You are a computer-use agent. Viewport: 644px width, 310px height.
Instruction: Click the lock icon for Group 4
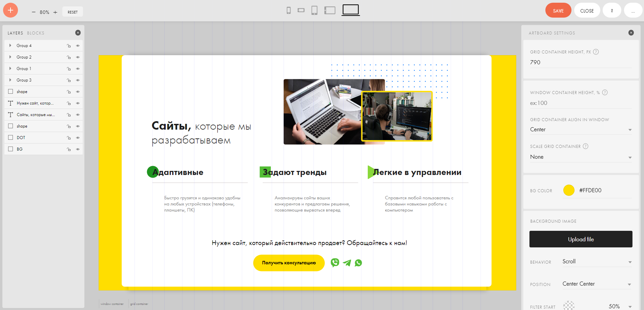click(x=69, y=46)
